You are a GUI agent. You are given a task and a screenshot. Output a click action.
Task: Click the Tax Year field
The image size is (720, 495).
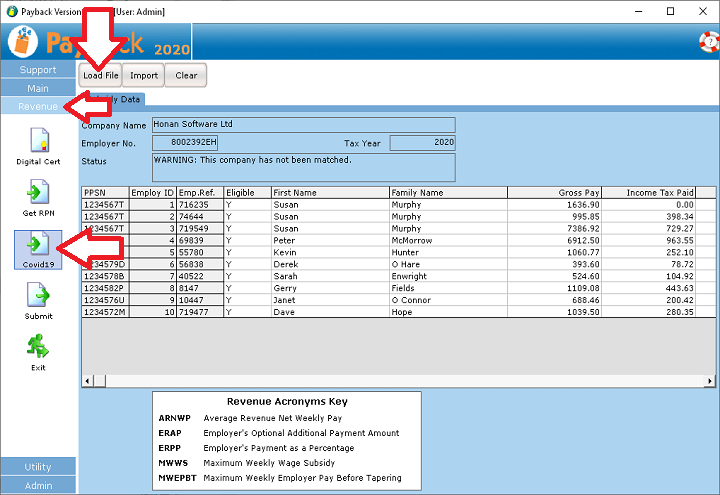pos(422,143)
